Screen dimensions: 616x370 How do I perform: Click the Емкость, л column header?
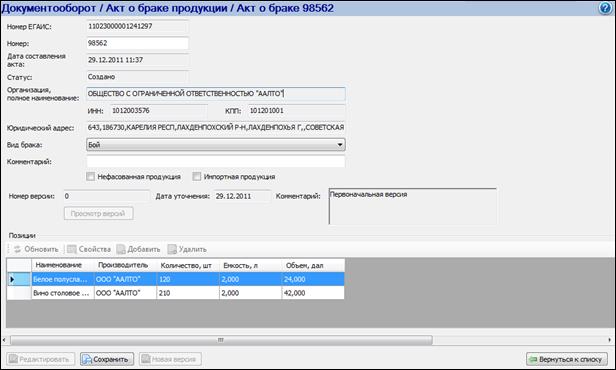(251, 265)
